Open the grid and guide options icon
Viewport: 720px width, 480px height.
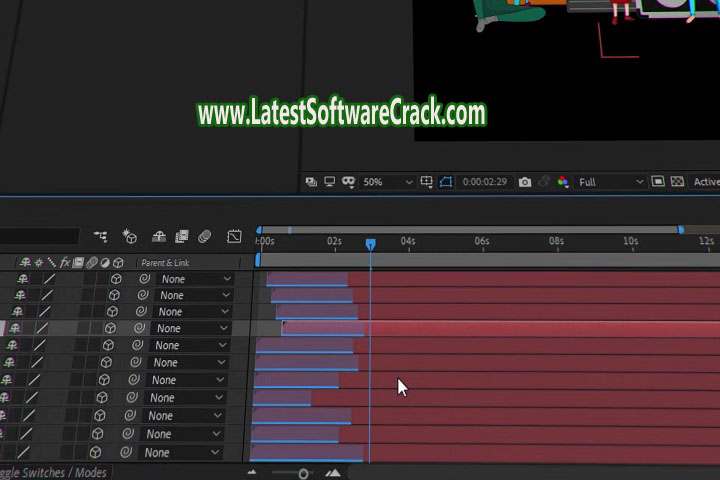tap(427, 182)
